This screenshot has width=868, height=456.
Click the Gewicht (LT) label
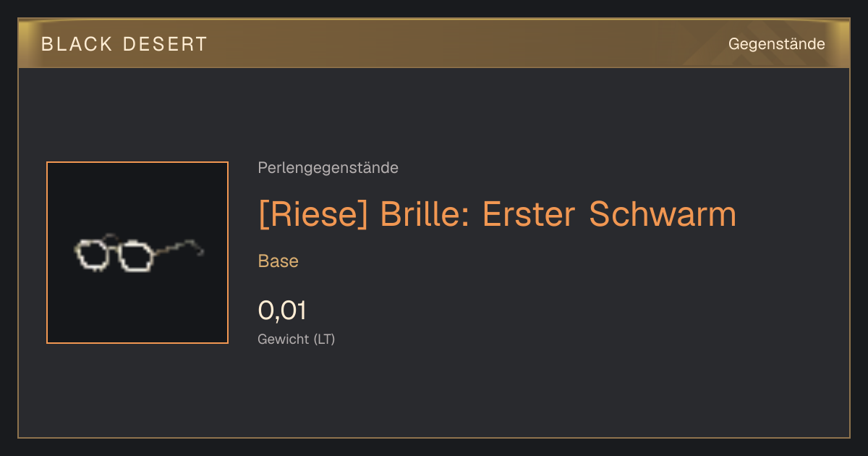297,339
